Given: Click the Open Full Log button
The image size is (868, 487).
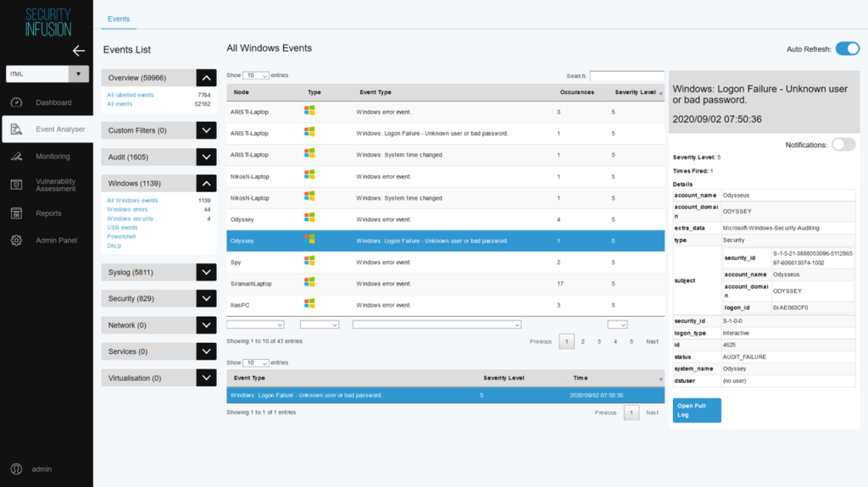Looking at the screenshot, I should (697, 410).
